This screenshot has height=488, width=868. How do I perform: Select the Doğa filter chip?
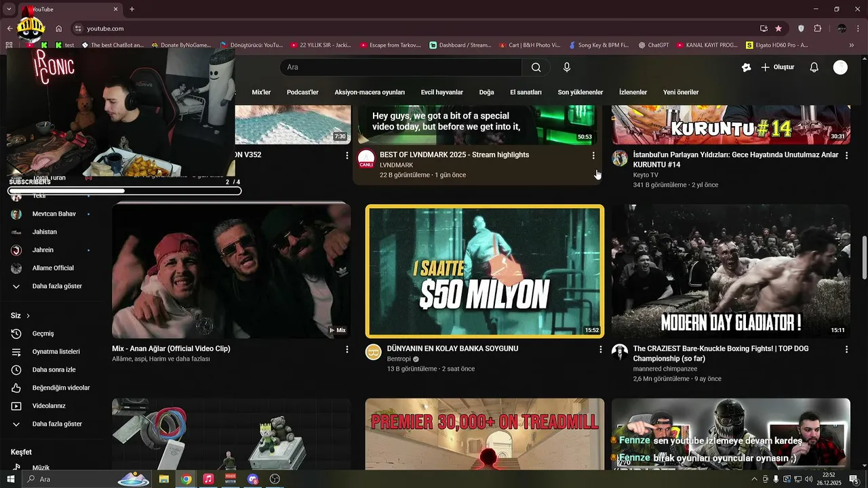[x=486, y=92]
